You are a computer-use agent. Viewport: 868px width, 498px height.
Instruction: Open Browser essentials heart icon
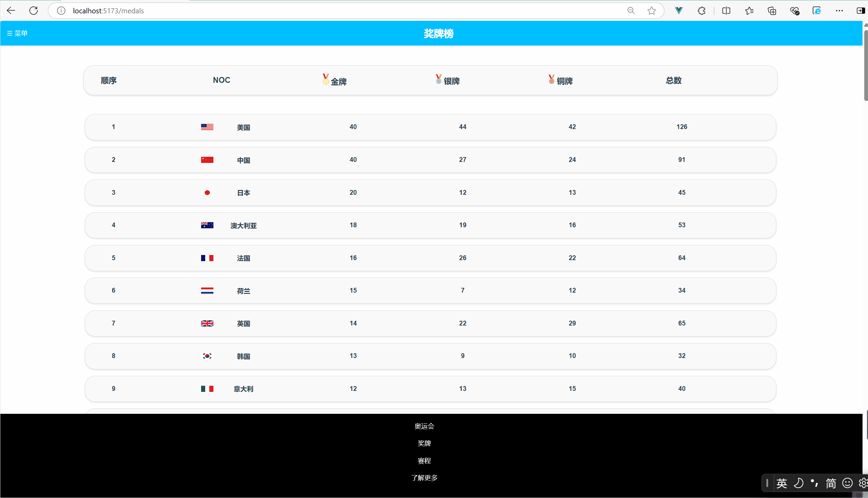(x=794, y=11)
